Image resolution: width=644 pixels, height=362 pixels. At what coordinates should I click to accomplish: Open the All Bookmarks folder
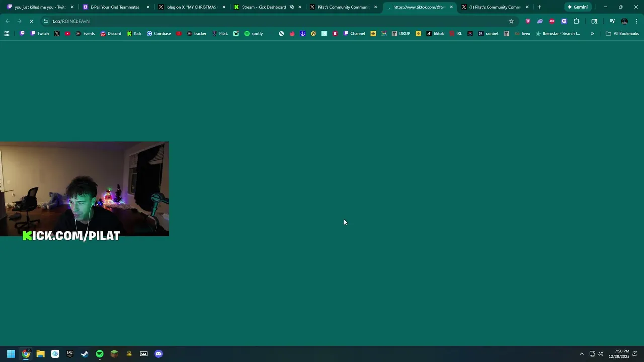622,34
